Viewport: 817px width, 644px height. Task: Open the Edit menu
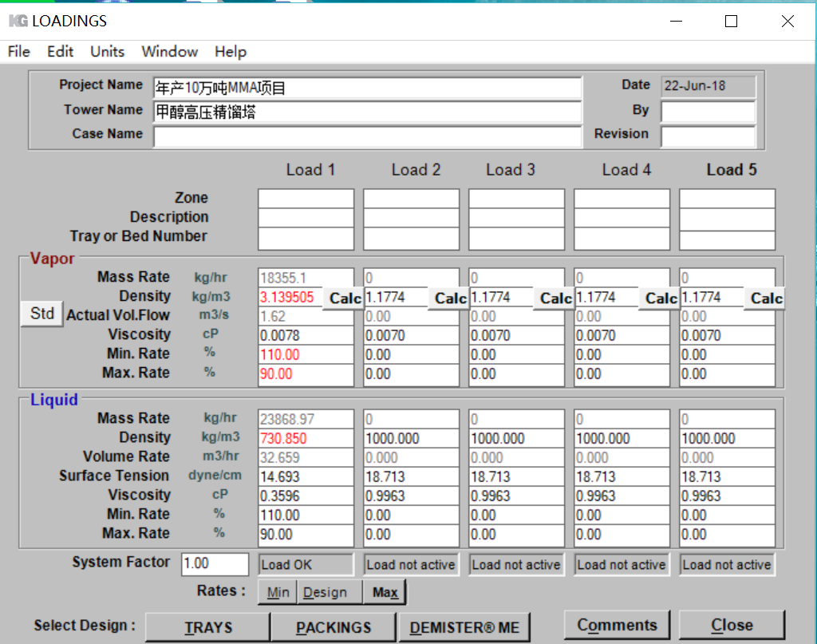click(60, 52)
